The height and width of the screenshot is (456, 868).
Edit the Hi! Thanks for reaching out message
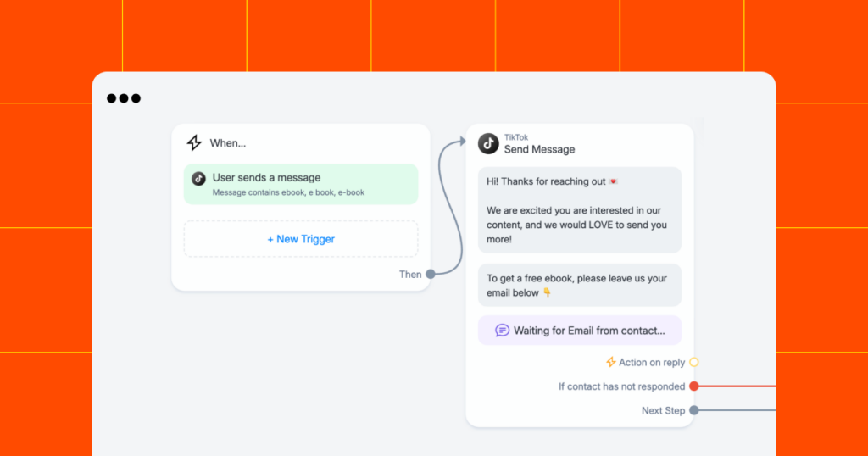pyautogui.click(x=580, y=210)
